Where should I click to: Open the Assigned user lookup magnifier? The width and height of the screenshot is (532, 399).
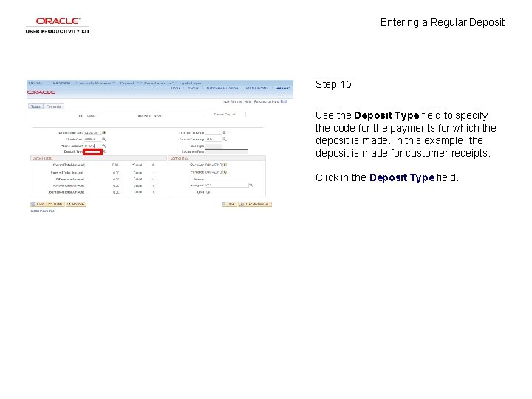click(x=250, y=185)
